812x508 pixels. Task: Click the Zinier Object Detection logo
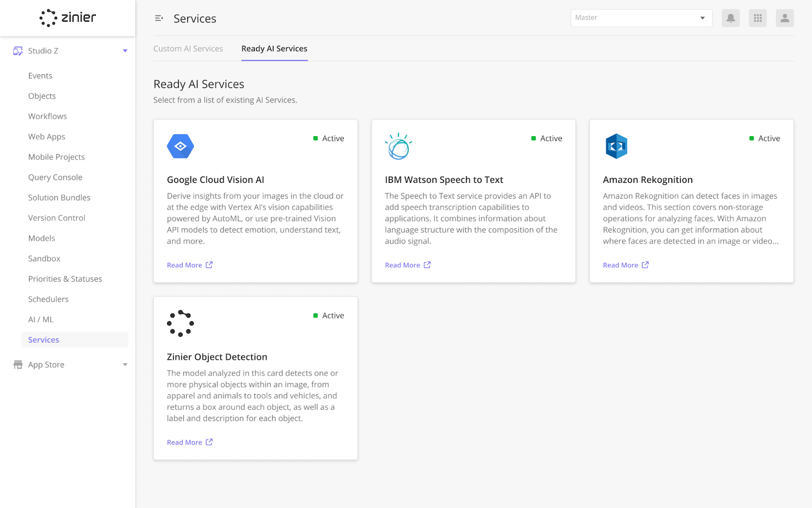pos(181,324)
